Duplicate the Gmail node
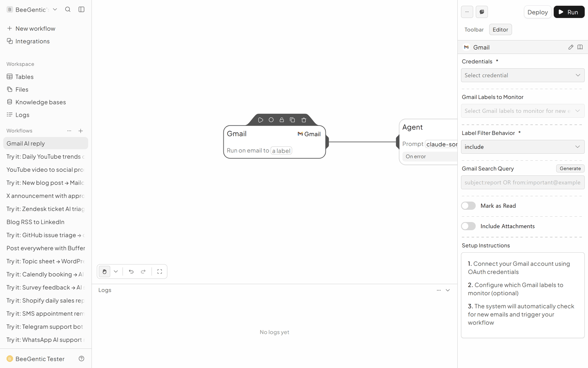The image size is (588, 368). [292, 120]
